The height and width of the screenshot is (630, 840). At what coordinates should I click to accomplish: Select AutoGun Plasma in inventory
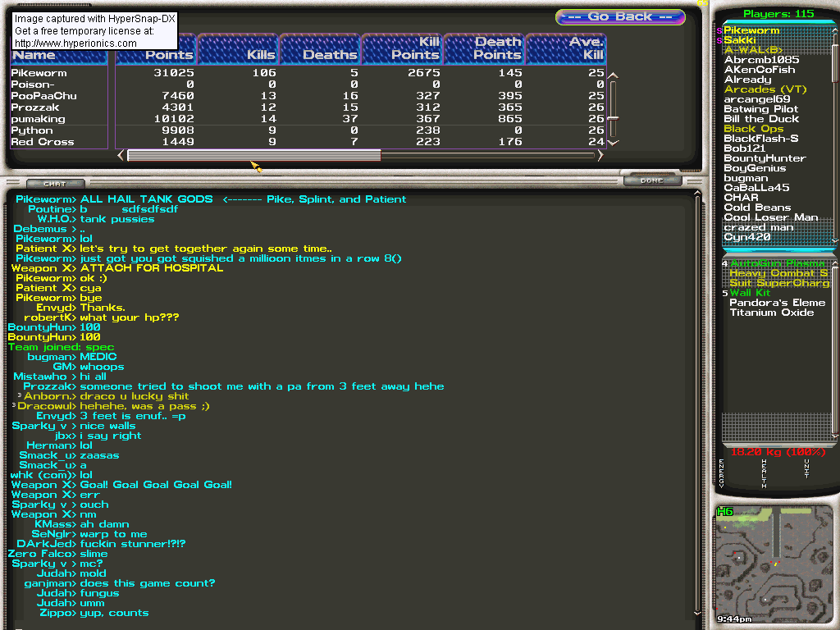776,263
